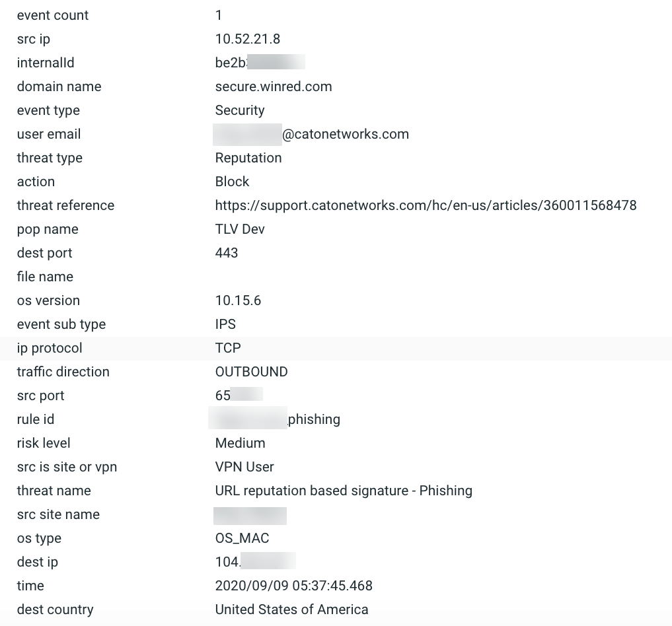Select the URL reputation based signature threat name
672x626 pixels.
click(x=344, y=491)
